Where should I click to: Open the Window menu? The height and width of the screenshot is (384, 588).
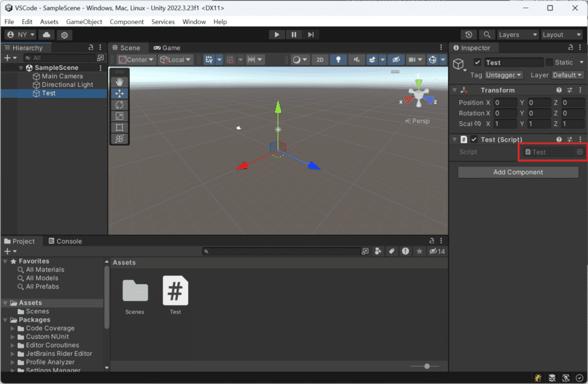tap(194, 22)
